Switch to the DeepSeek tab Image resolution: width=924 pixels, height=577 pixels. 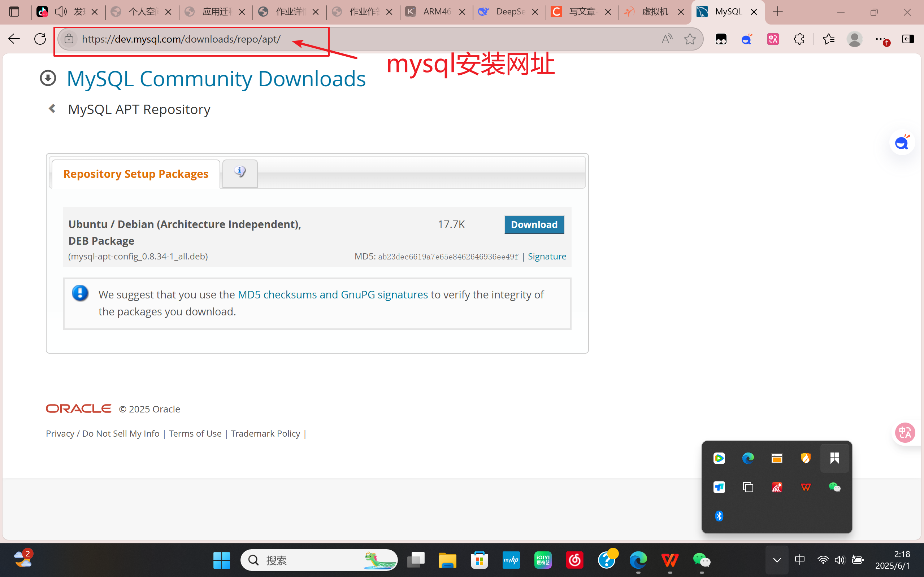click(509, 12)
